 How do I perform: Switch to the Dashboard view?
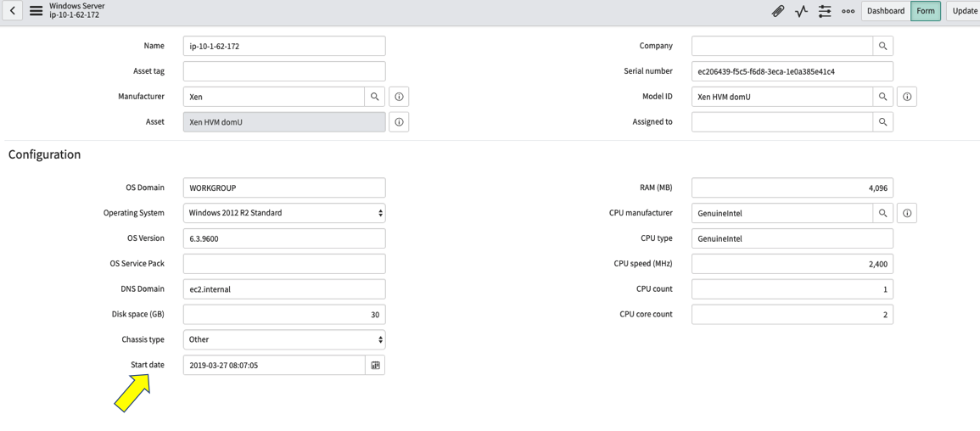click(886, 11)
